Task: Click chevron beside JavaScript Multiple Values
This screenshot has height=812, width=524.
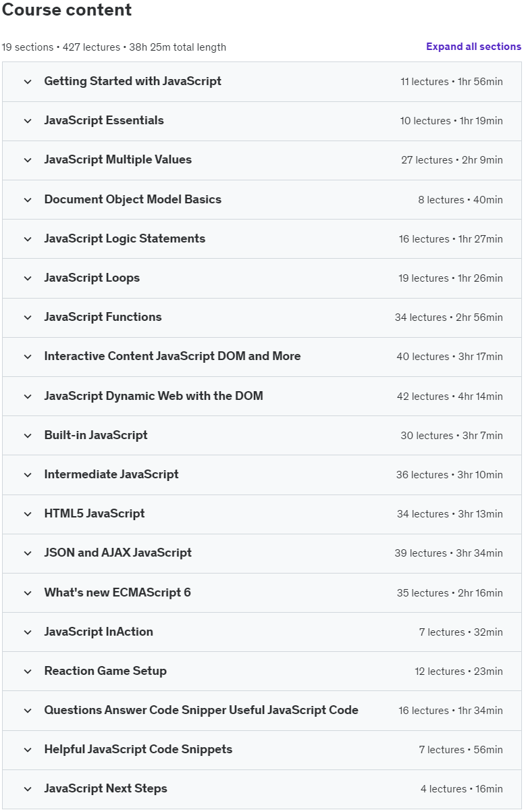Action: [28, 160]
